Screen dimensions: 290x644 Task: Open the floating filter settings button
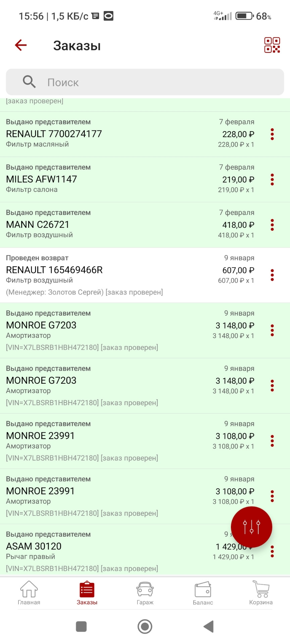click(251, 527)
